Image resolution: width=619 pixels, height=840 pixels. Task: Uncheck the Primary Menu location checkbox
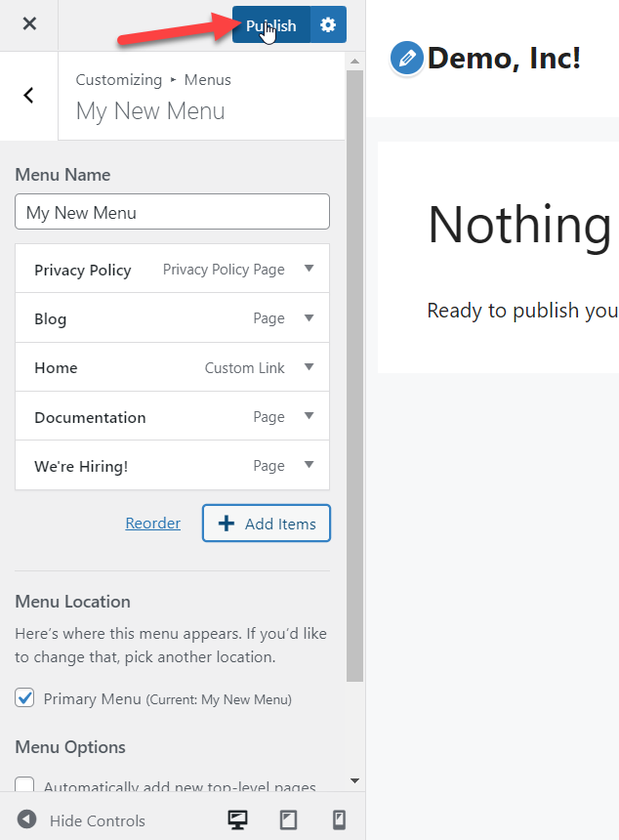[x=24, y=698]
